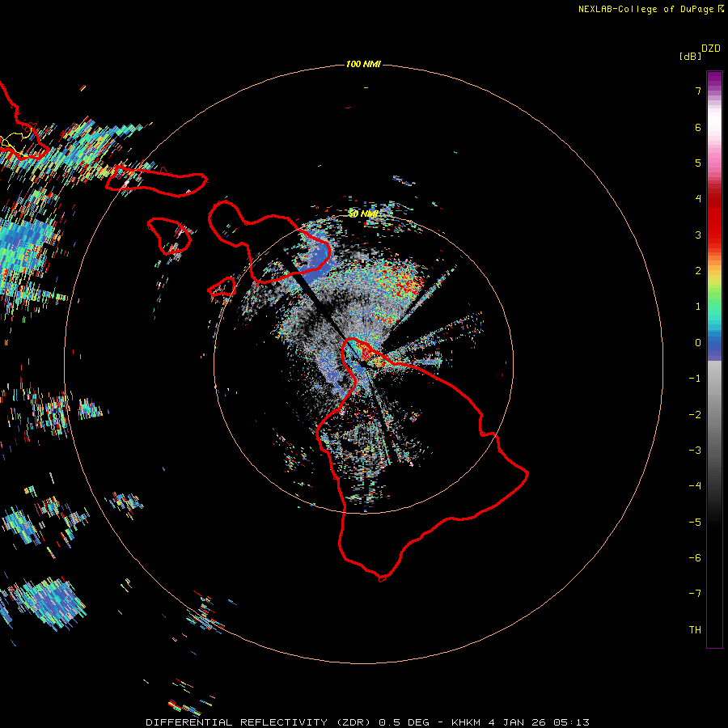Click the 3 value on the color scale
The height and width of the screenshot is (728, 728).
tap(698, 235)
